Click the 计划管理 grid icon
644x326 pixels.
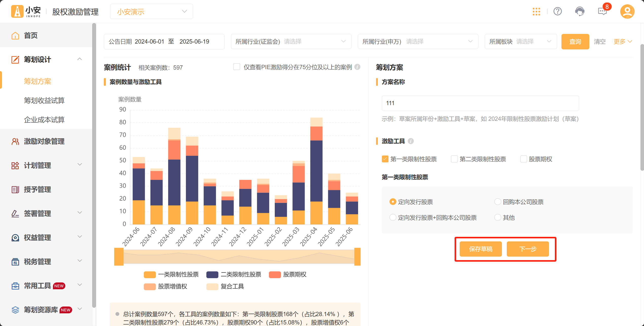click(15, 165)
